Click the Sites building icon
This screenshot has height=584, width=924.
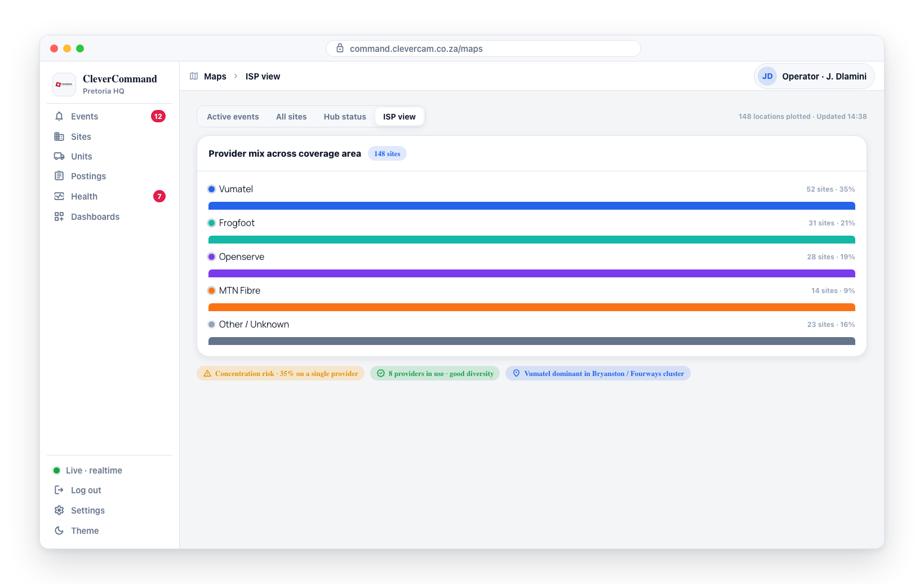[x=59, y=136]
